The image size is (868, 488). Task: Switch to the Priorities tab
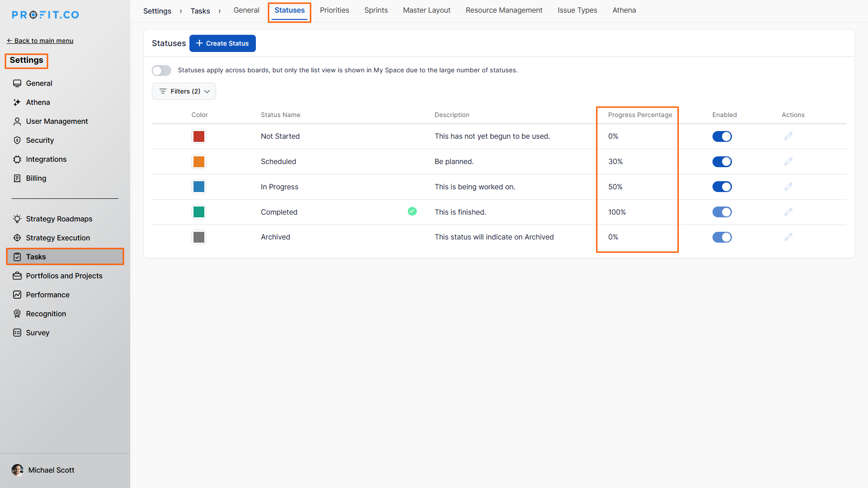(334, 10)
